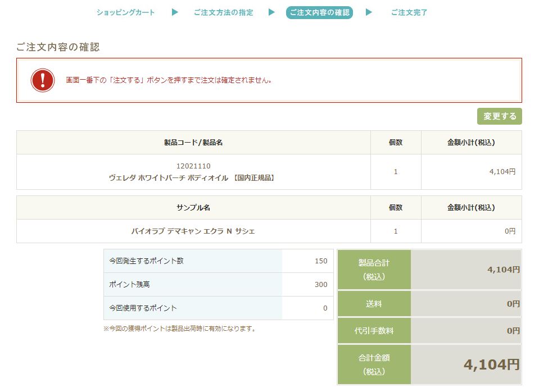The image size is (539, 392).
Task: Click ポイント残高 label
Action: point(130,285)
